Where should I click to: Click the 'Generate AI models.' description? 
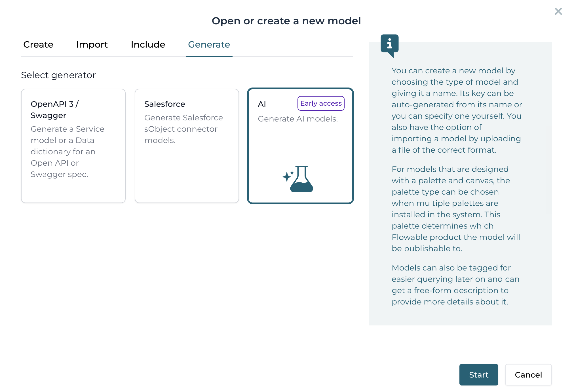[x=297, y=119]
